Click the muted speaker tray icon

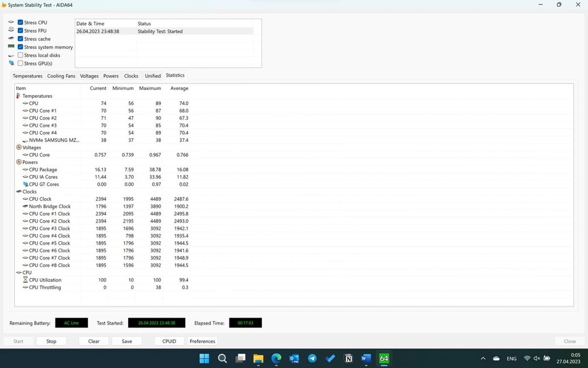click(537, 358)
